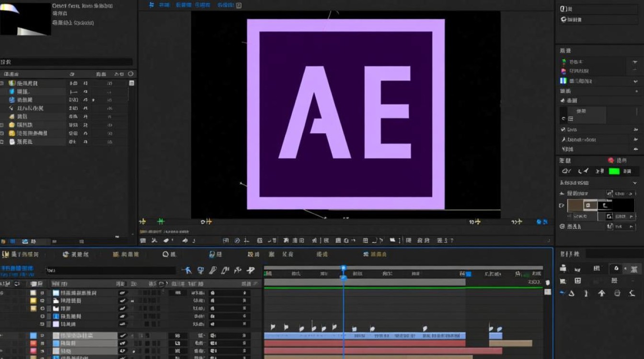The width and height of the screenshot is (644, 359).
Task: Click the yellow grid icon at the viewer's bottom-left
Action: click(x=142, y=222)
